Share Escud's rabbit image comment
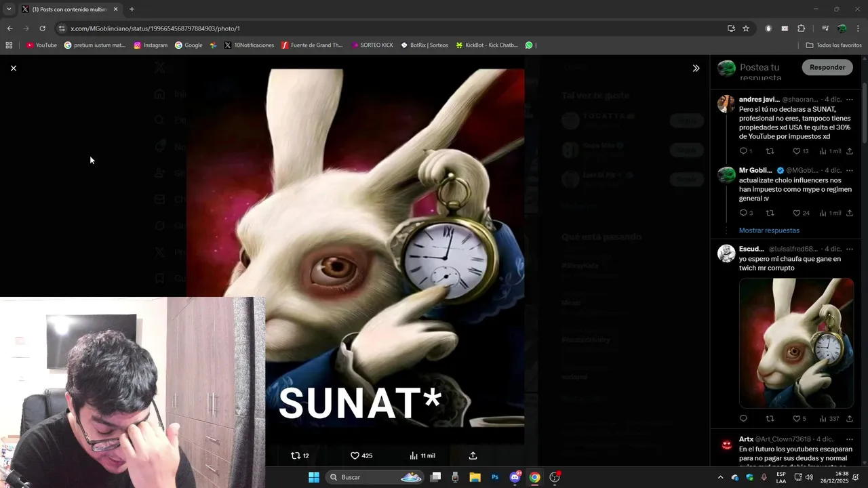868x488 pixels. coord(849,418)
